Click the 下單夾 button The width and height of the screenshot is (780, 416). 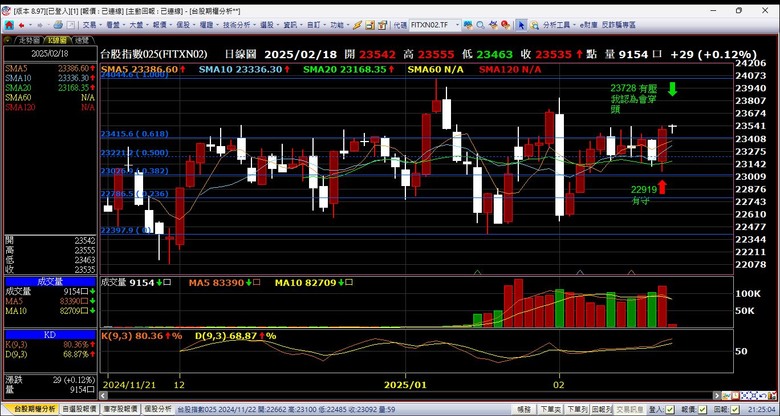[x=550, y=409]
